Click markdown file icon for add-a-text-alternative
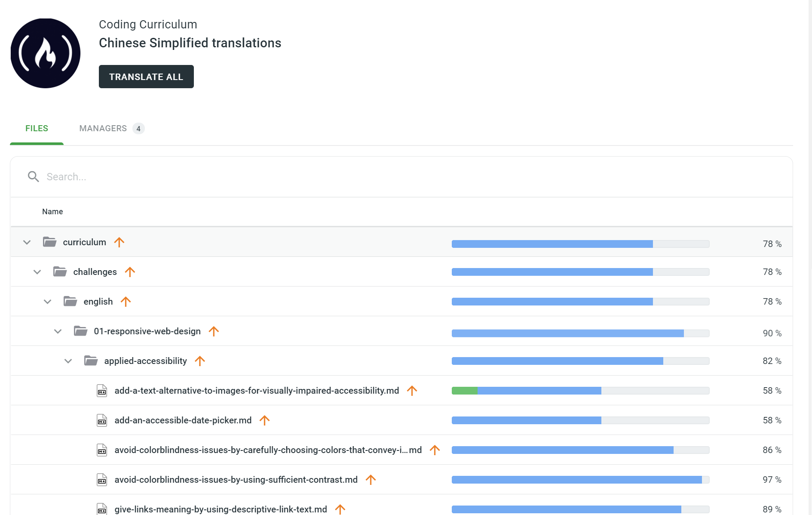Screen dimensions: 812x515 click(102, 391)
